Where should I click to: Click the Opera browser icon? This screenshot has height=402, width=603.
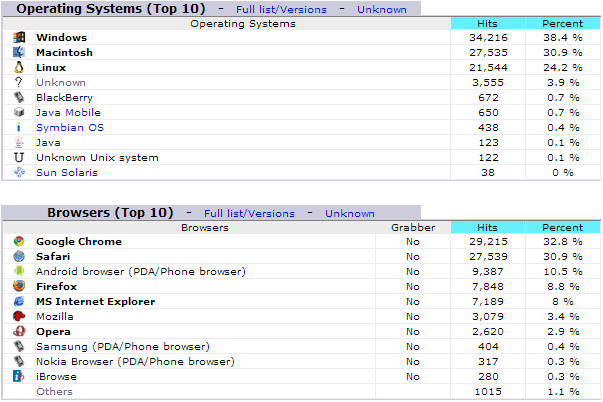coord(18,331)
